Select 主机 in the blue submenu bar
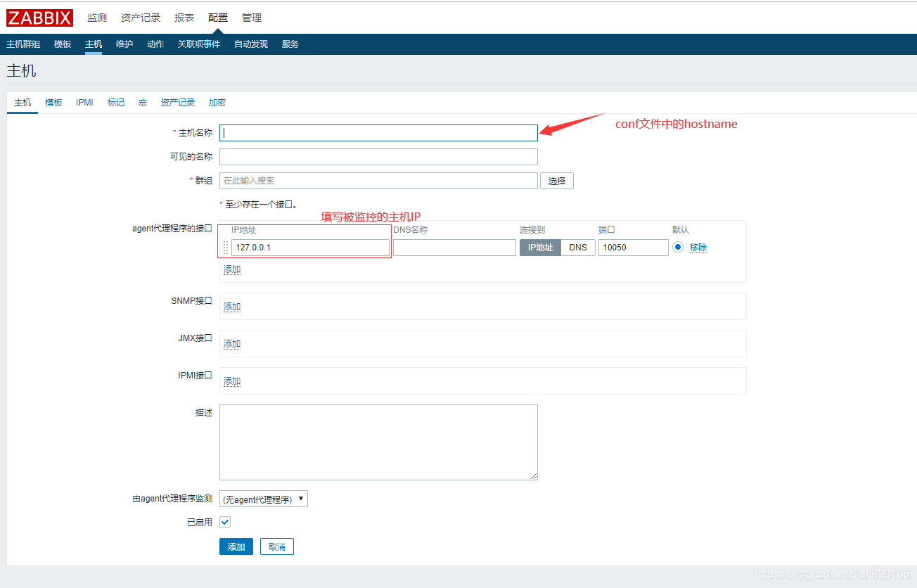The image size is (917, 588). coord(94,44)
